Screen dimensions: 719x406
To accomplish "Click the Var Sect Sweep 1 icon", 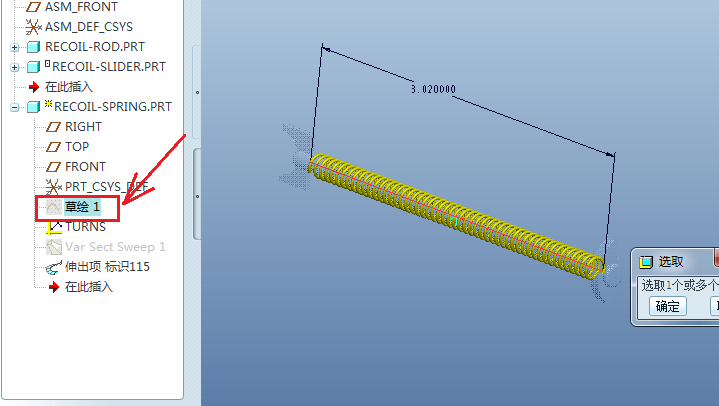I will pyautogui.click(x=54, y=247).
